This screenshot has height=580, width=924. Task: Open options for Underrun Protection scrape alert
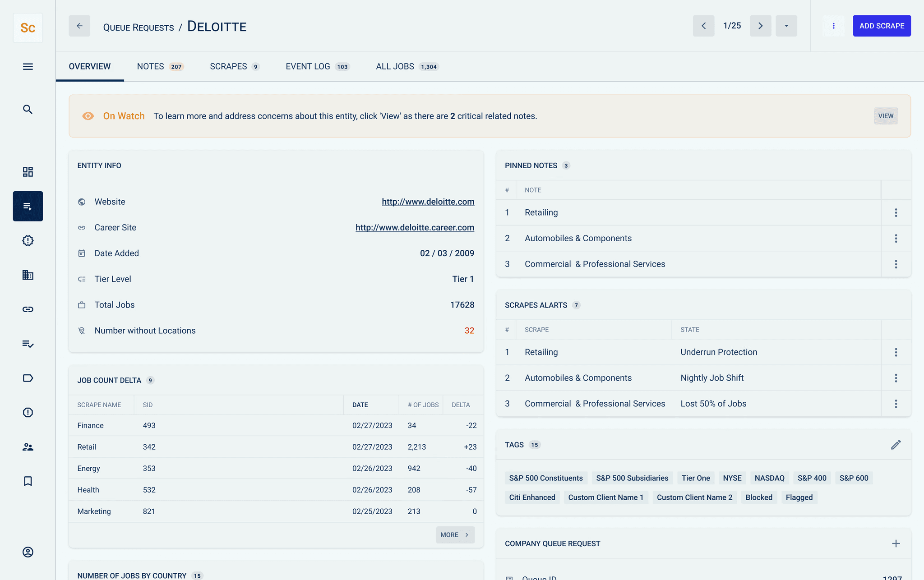(x=896, y=352)
